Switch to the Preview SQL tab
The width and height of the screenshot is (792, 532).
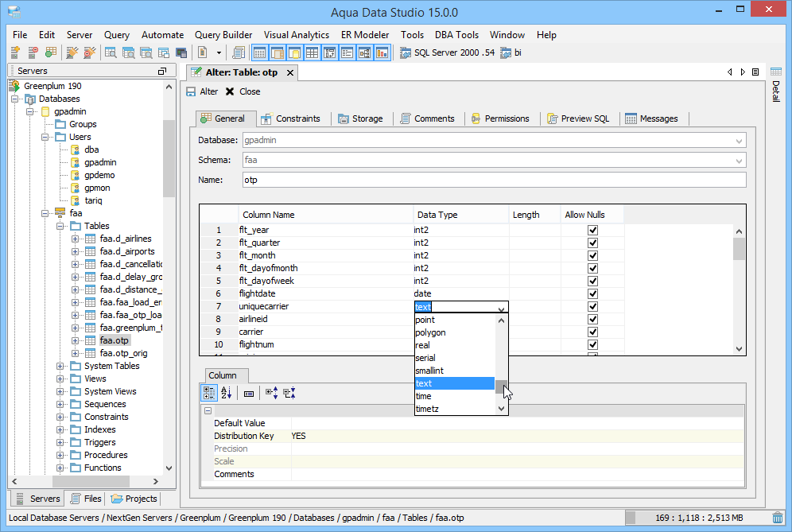pyautogui.click(x=578, y=118)
